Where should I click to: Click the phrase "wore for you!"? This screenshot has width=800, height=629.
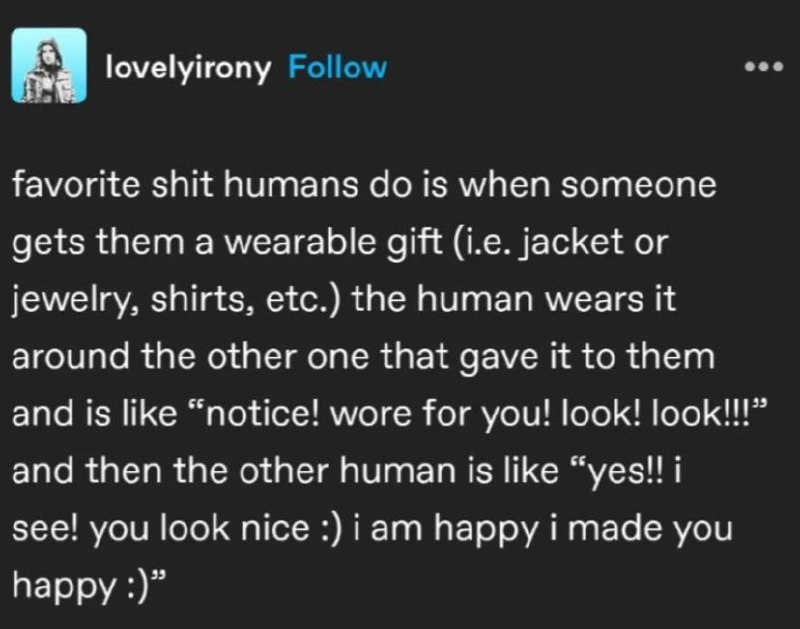pos(441,414)
